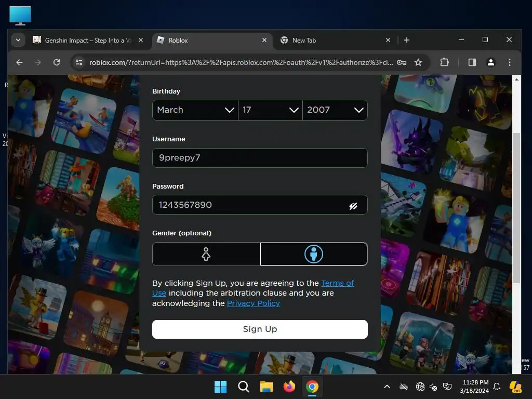Screen dimensions: 532x399
Task: Open the Extensions puzzle icon
Action: [x=445, y=62]
